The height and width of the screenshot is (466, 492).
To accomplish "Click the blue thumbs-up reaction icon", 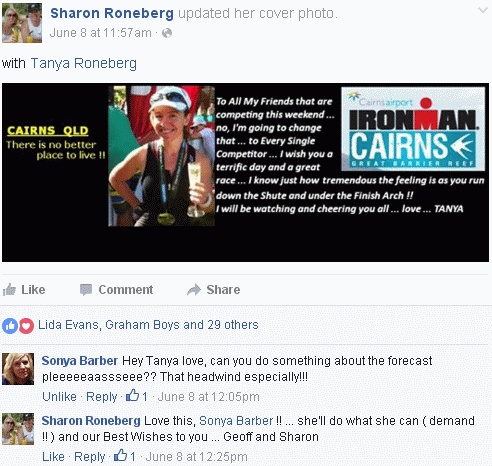I will 10,326.
